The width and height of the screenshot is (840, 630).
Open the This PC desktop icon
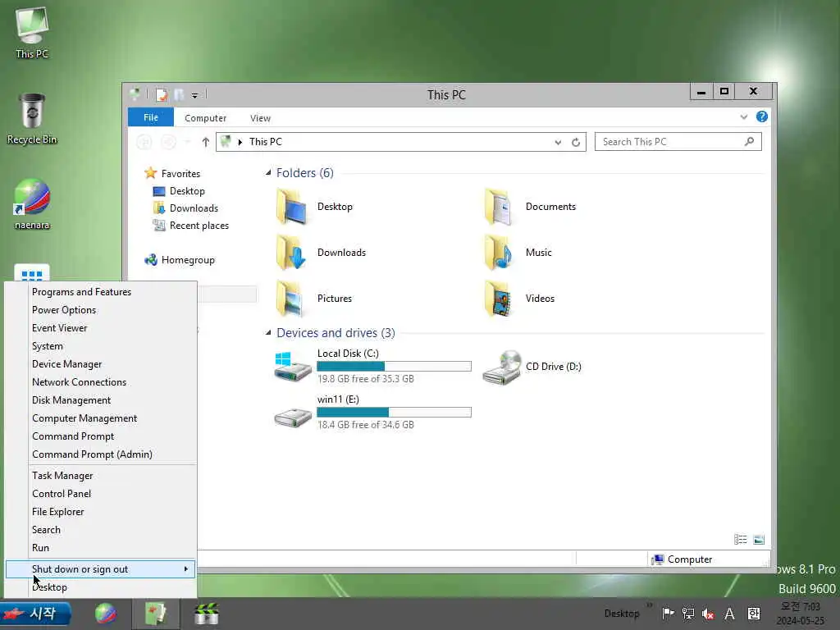coord(32,32)
